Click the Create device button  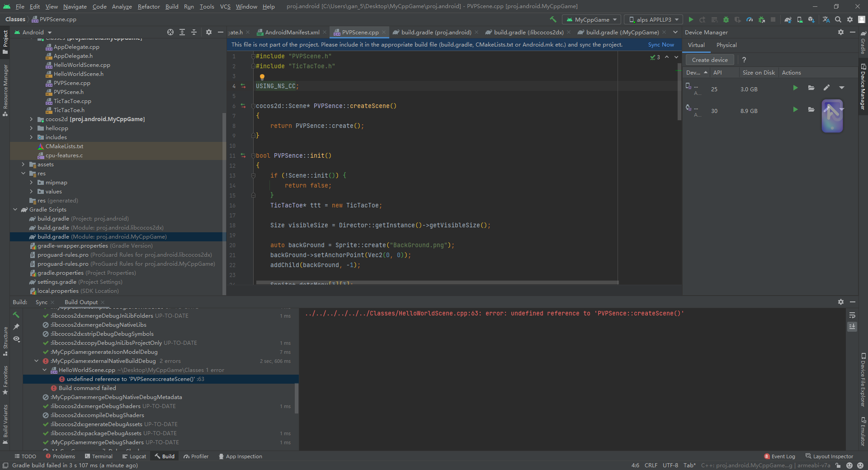709,60
